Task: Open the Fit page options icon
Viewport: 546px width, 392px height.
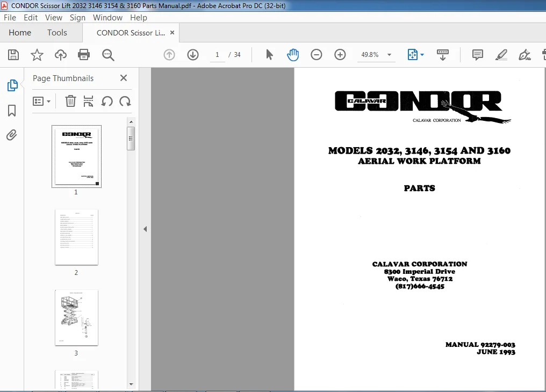Action: [x=415, y=55]
